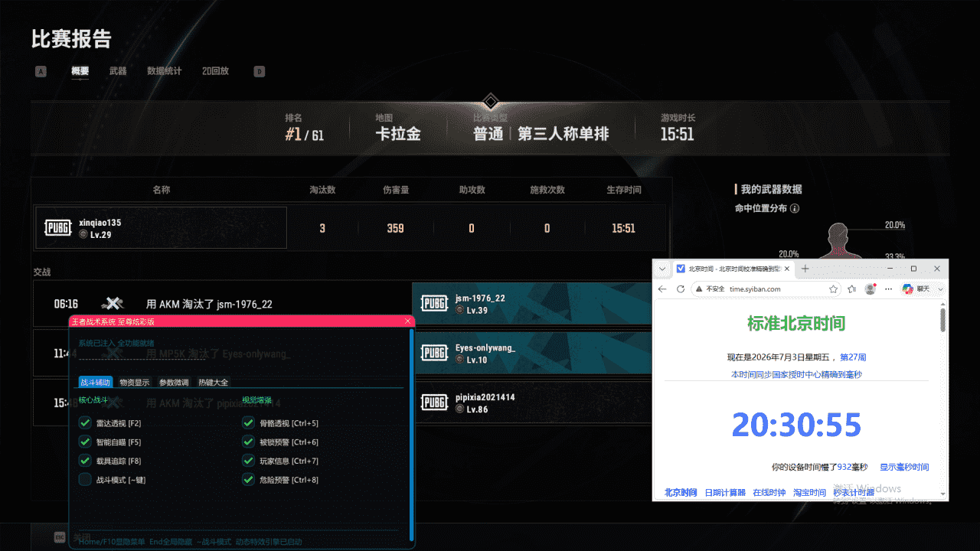The height and width of the screenshot is (551, 980).
Task: Open the 参数微调 tab
Action: pyautogui.click(x=174, y=382)
